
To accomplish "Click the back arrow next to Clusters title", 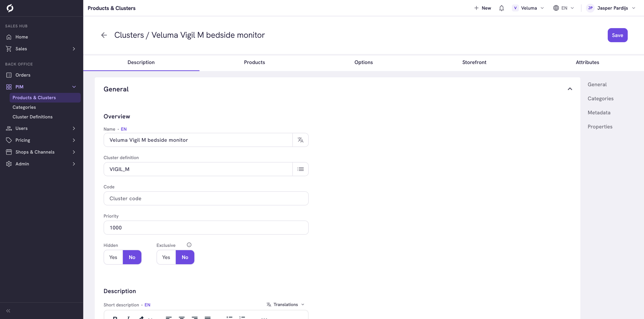I will [x=104, y=35].
